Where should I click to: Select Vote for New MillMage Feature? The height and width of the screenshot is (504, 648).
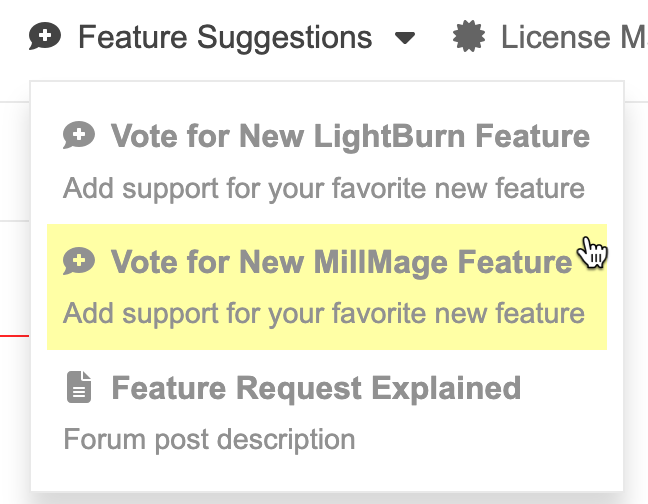(x=341, y=262)
